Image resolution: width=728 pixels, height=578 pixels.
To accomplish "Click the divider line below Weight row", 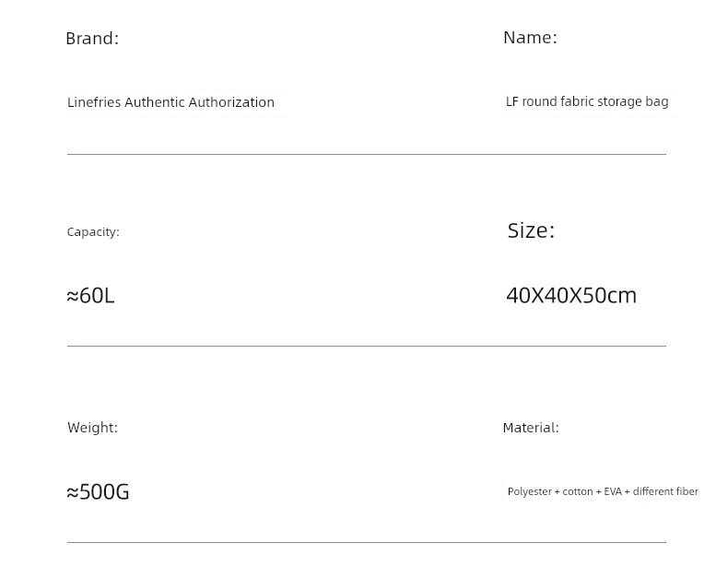I will tap(367, 542).
